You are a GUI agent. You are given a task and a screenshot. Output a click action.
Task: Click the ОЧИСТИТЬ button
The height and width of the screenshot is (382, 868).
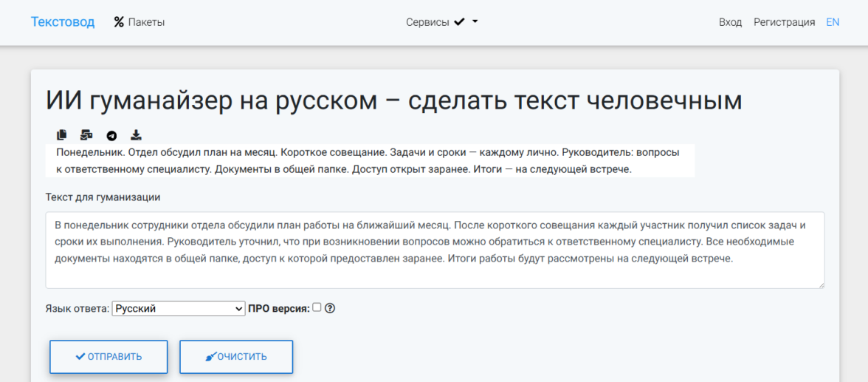click(236, 356)
